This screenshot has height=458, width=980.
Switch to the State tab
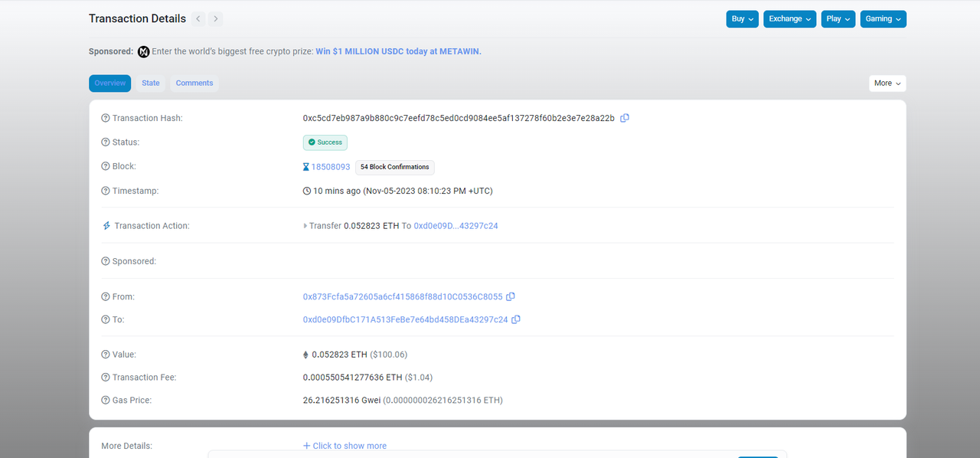point(151,83)
